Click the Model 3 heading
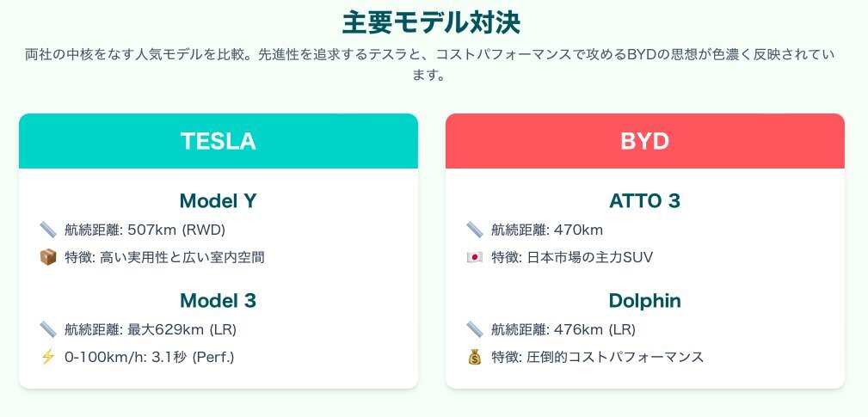Viewport: 868px width, 417px height. pos(219,300)
